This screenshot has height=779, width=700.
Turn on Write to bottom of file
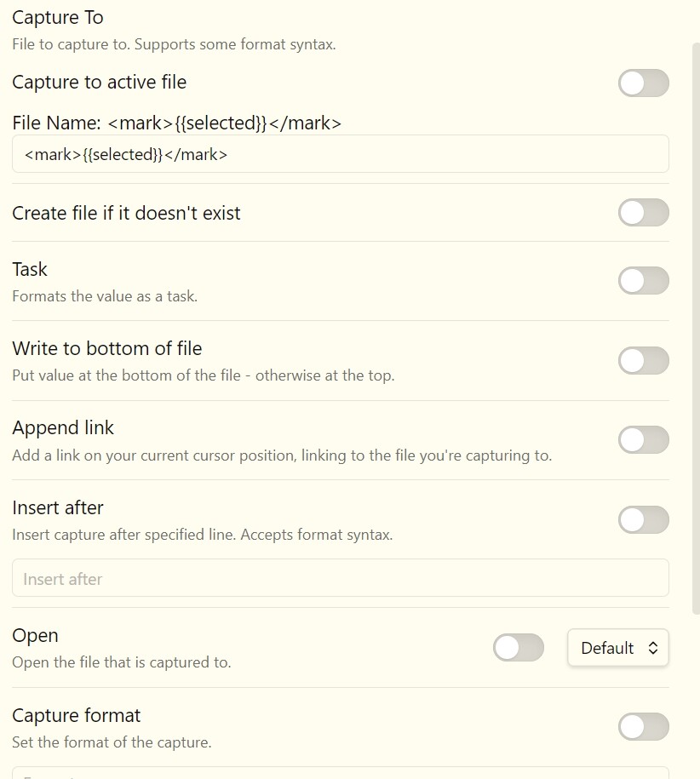[643, 361]
